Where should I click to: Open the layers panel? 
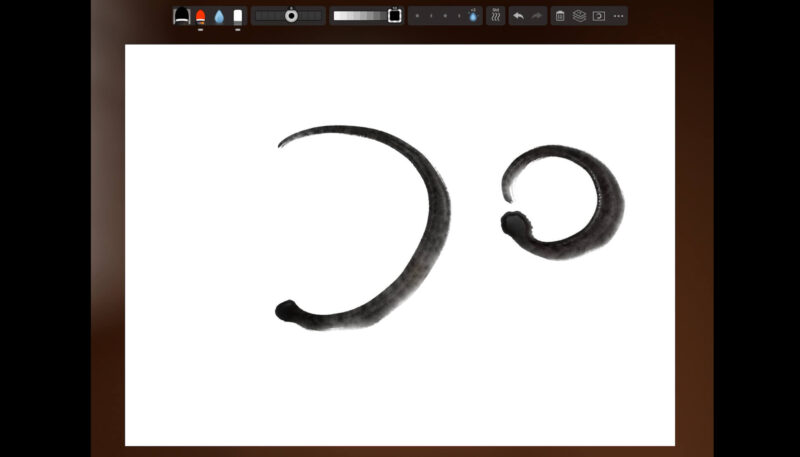point(579,16)
